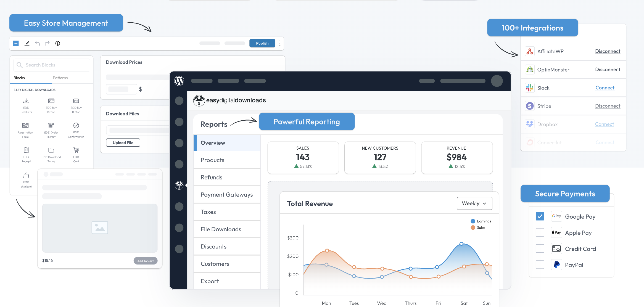Select the WordPress logo in admin bar
Screen dimensions: 644x307
[x=179, y=81]
